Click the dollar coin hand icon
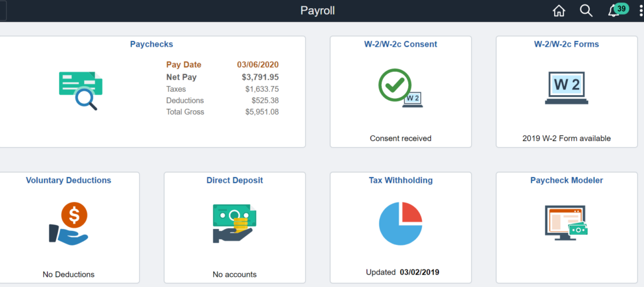 pos(69,223)
